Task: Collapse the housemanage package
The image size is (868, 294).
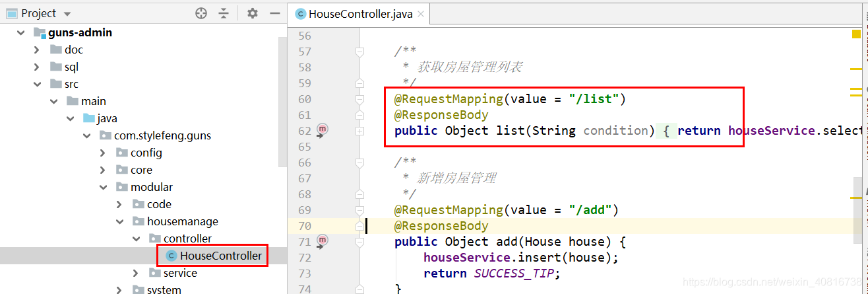Action: click(x=119, y=221)
